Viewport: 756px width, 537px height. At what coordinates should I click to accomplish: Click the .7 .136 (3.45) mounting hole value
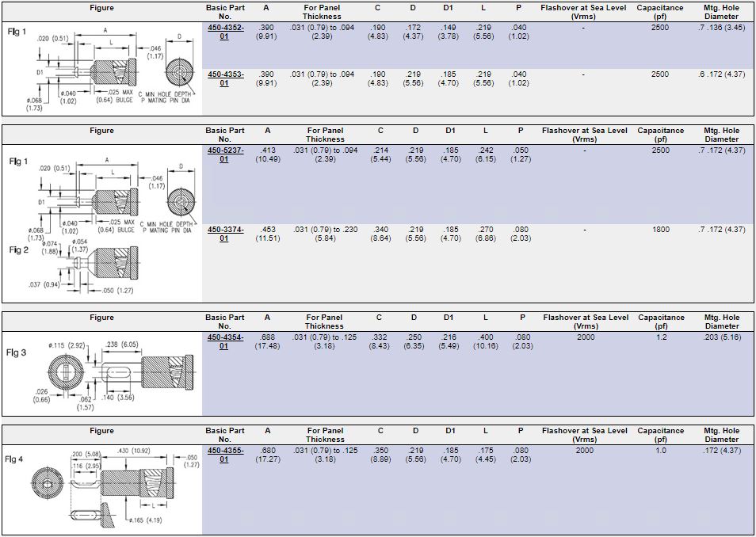pyautogui.click(x=721, y=28)
